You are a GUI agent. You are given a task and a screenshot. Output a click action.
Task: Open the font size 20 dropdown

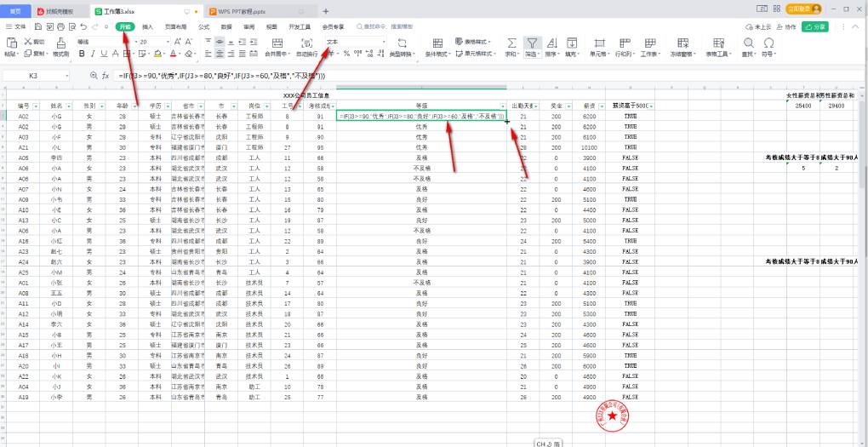tap(167, 42)
